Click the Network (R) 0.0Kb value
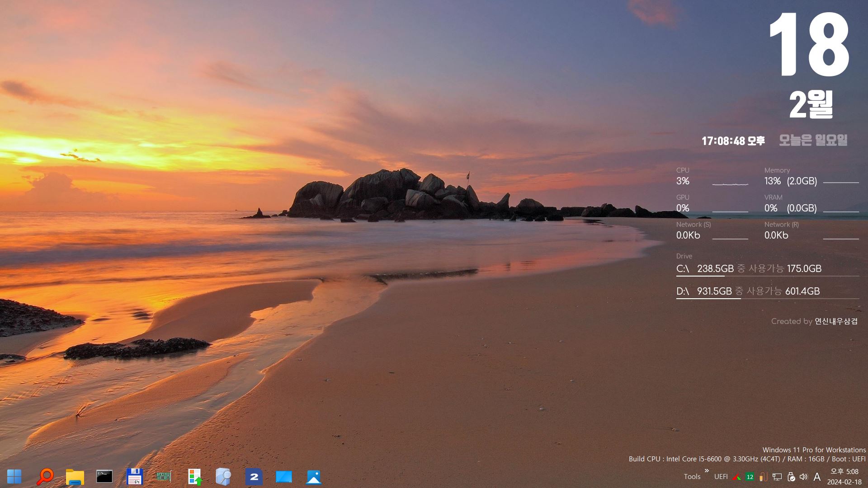This screenshot has width=868, height=488. tap(776, 235)
